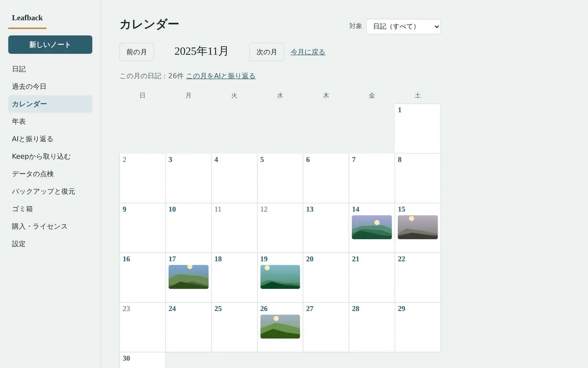The width and height of the screenshot is (588, 368).
Task: Open the photo thumbnail on day 14
Action: [372, 227]
